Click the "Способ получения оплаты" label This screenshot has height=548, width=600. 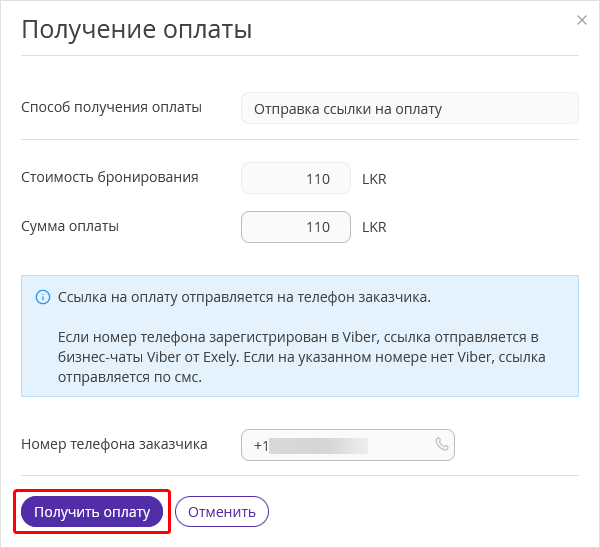tap(111, 107)
